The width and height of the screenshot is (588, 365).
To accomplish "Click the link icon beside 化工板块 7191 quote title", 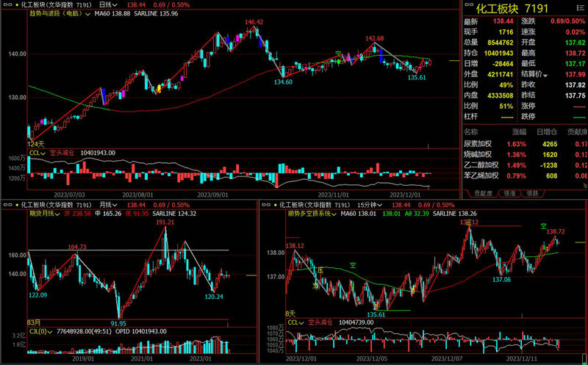I will tap(468, 5).
